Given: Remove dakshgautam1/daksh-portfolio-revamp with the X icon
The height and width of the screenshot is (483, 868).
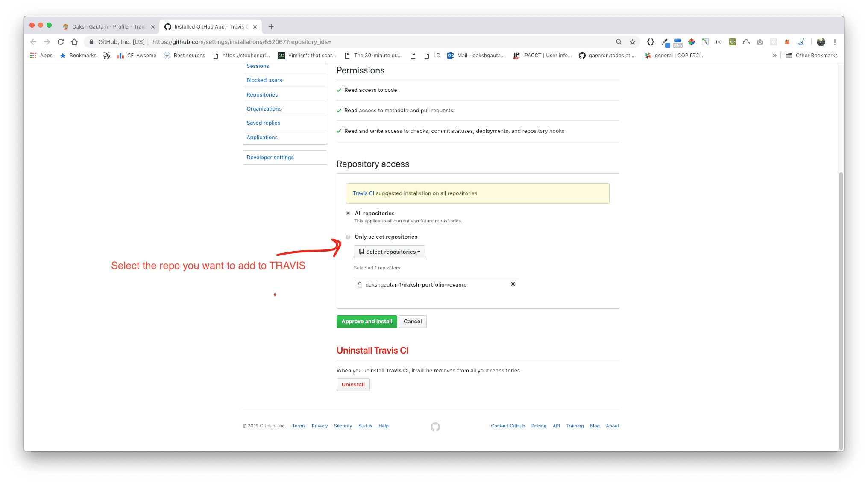Looking at the screenshot, I should [x=513, y=284].
